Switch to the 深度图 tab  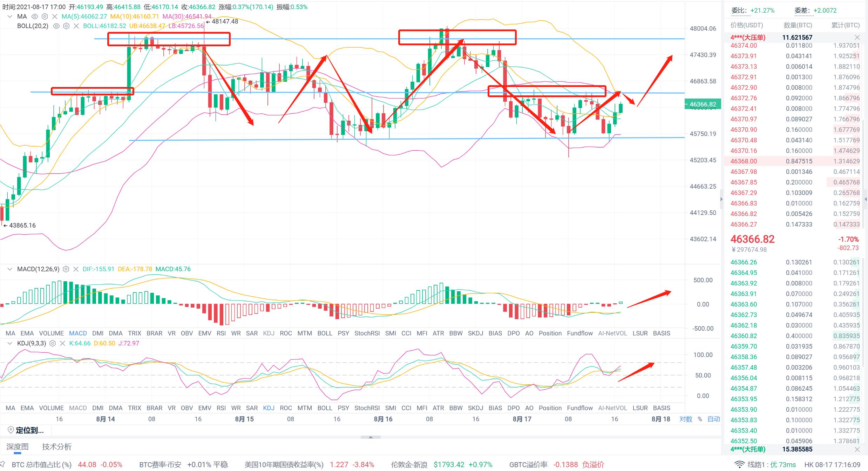click(x=18, y=446)
